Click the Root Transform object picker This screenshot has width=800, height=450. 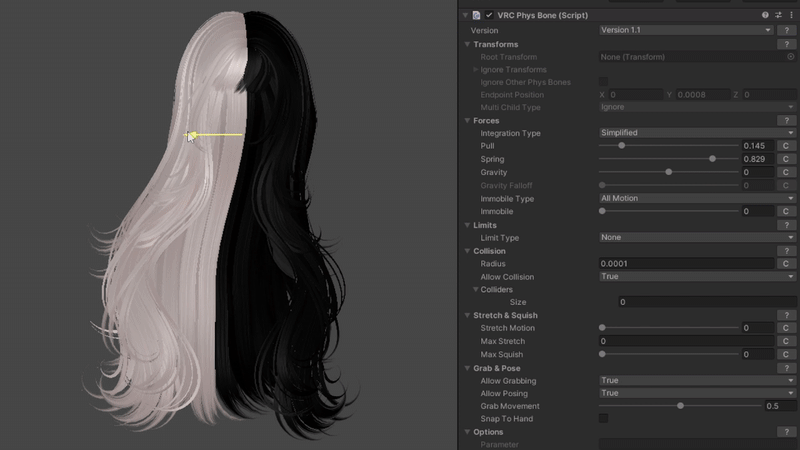790,57
